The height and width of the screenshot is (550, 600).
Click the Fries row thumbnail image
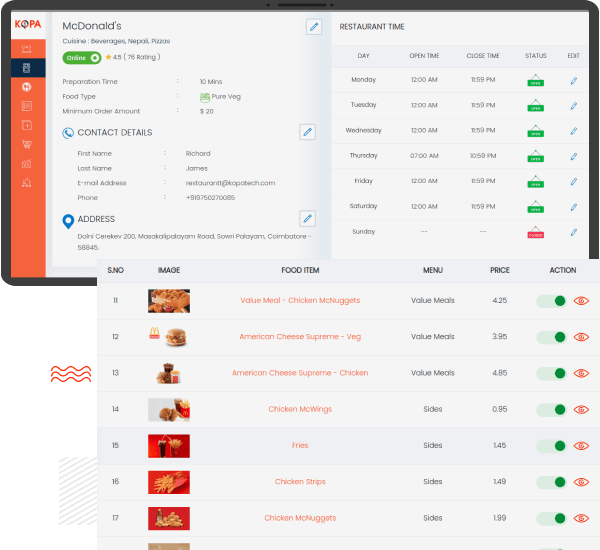point(169,446)
